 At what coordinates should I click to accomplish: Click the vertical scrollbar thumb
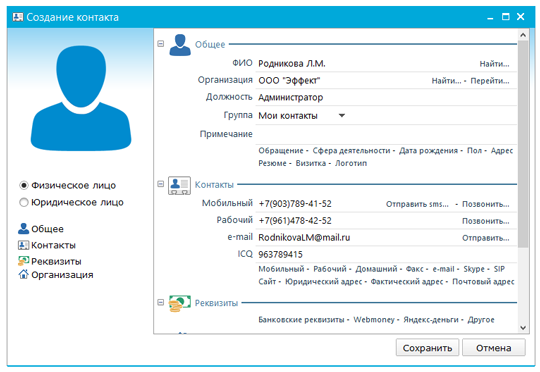pos(523,144)
